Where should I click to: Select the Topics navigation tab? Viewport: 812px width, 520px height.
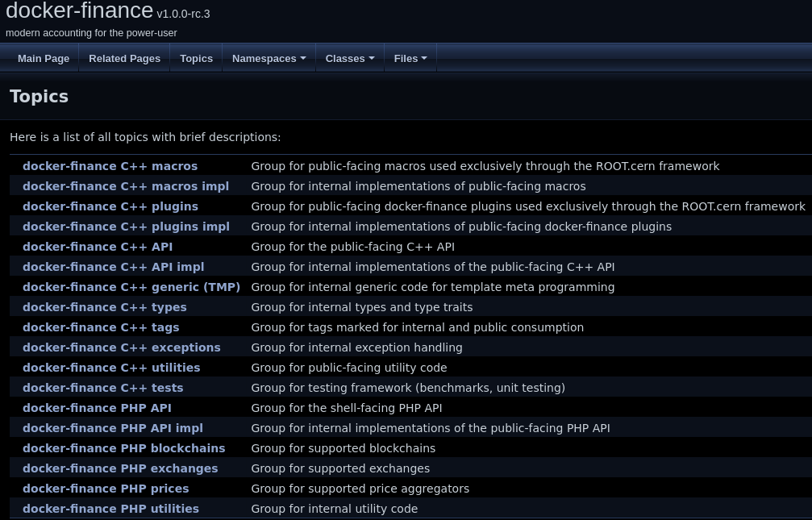point(196,58)
